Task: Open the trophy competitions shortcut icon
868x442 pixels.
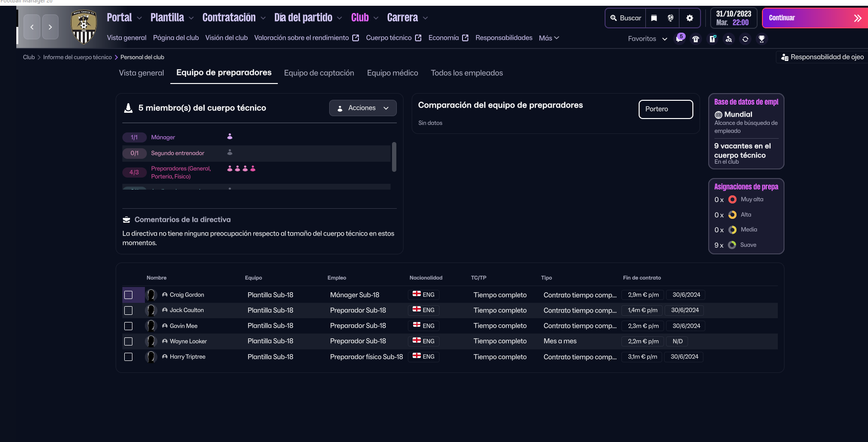Action: coord(761,39)
